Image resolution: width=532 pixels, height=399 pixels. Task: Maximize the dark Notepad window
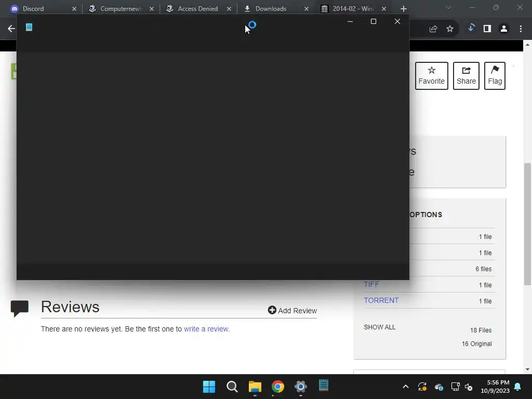pos(374,21)
